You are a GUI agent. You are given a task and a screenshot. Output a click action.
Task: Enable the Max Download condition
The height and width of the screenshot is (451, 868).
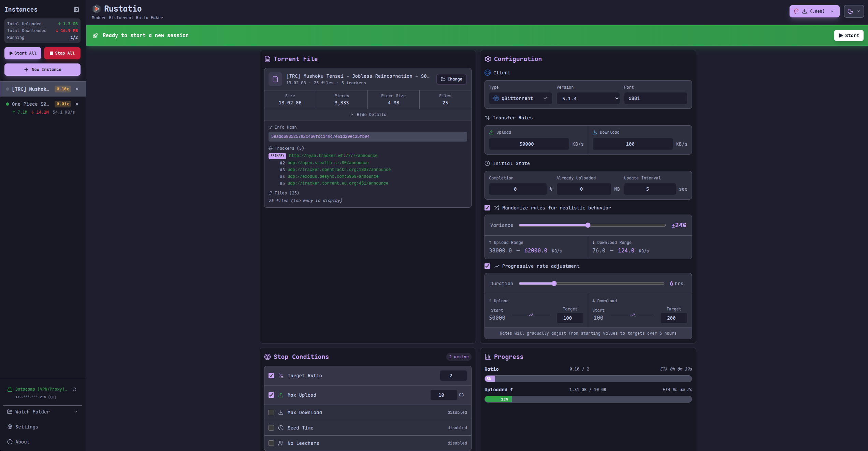point(271,412)
